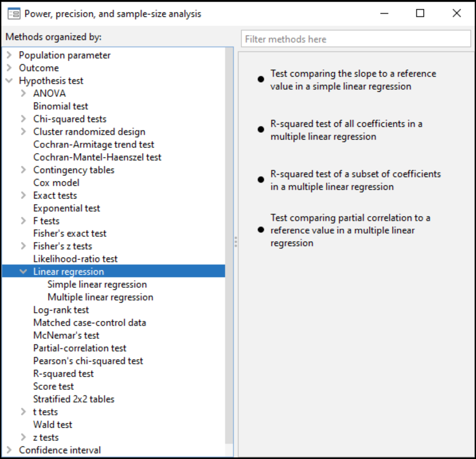
Task: Select Exponential test item
Action: 67,208
